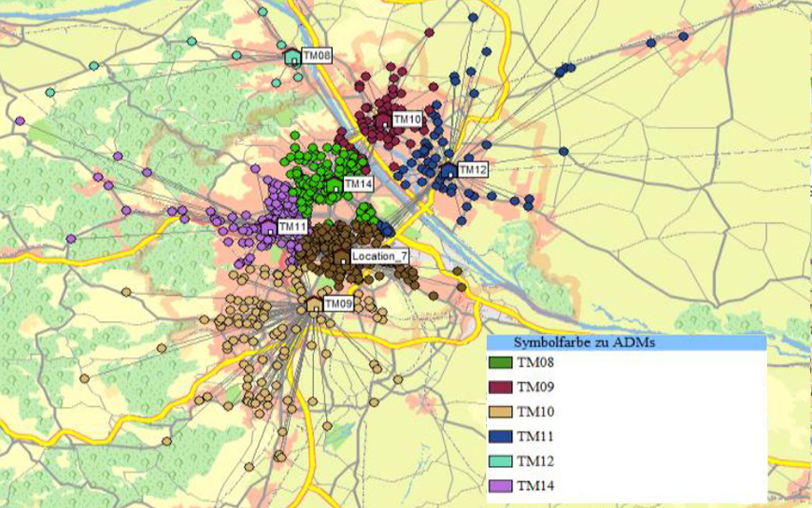Click the TM11 purple house icon
The width and height of the screenshot is (812, 508).
268,228
